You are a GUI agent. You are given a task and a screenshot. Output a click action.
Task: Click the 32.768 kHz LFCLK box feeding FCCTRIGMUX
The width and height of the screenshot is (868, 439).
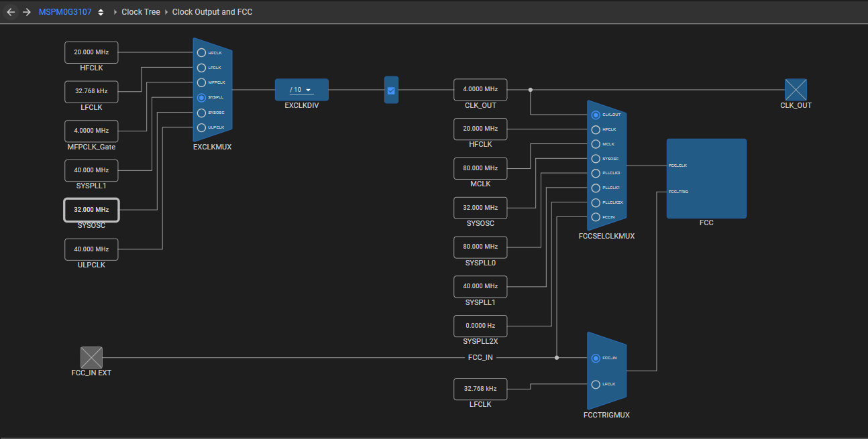(x=480, y=389)
